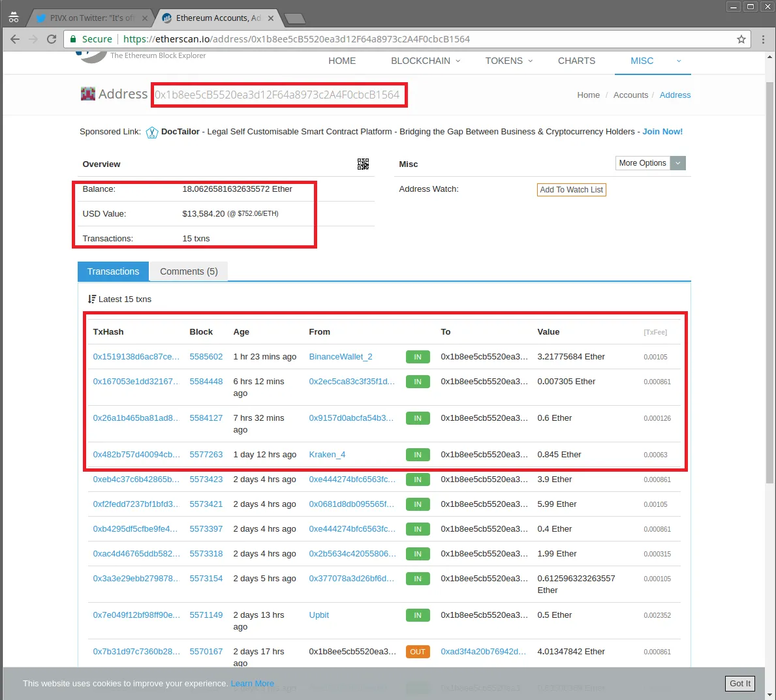Open block 5573421
This screenshot has height=700, width=776.
(206, 504)
